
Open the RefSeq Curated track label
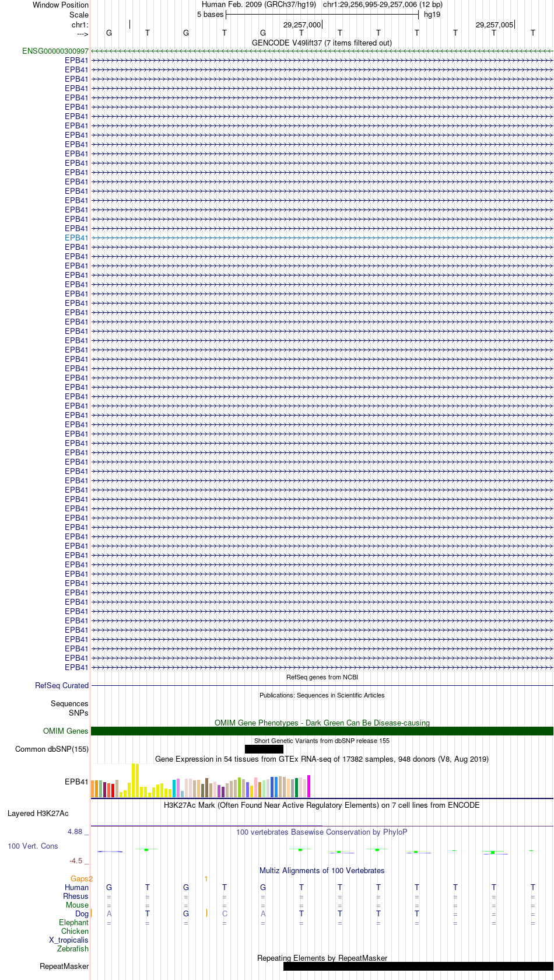(x=62, y=685)
